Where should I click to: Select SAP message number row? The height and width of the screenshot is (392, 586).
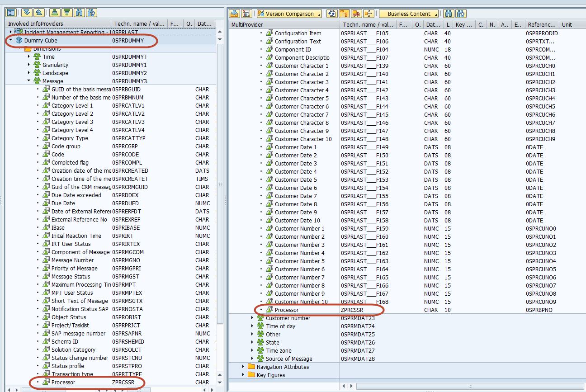coord(111,333)
